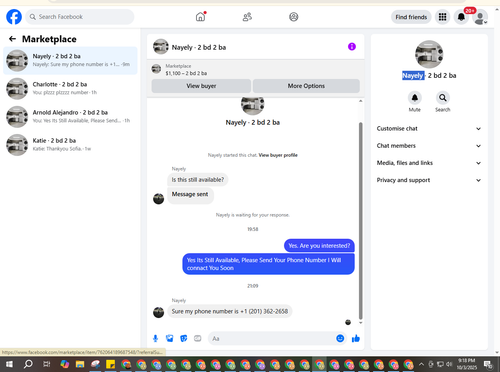Click the Search Facebook field
The image size is (500, 372).
point(80,17)
